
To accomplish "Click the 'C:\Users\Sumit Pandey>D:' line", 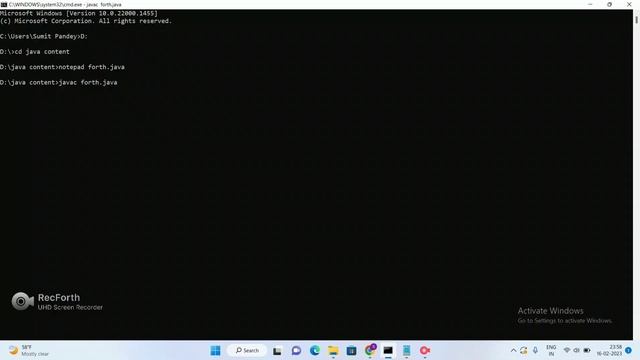I will coord(44,36).
